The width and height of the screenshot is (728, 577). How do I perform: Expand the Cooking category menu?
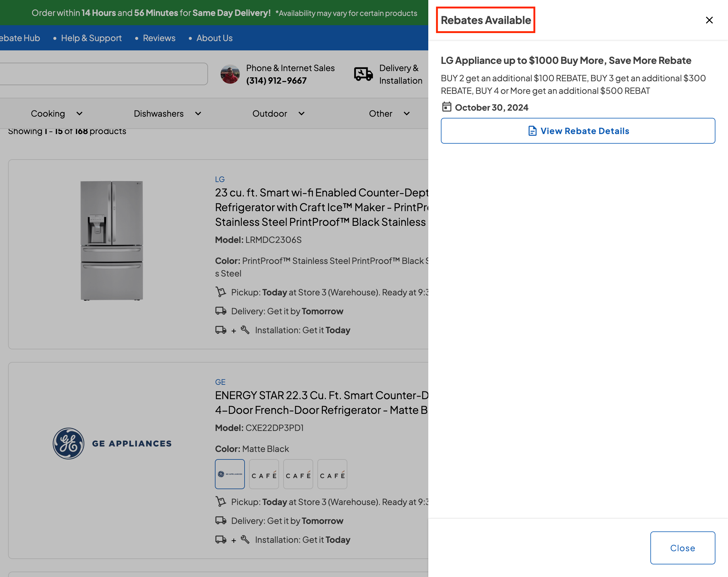[x=57, y=113]
